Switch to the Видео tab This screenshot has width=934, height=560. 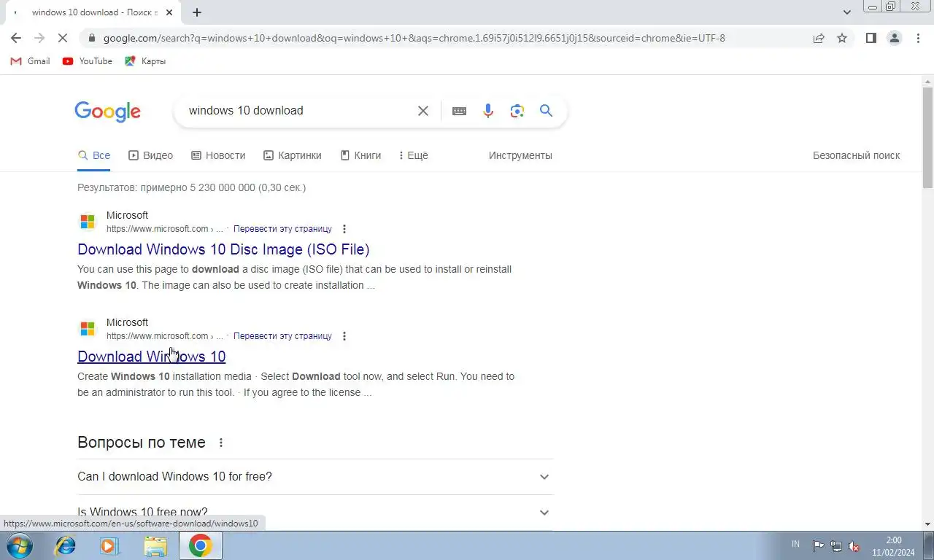150,155
